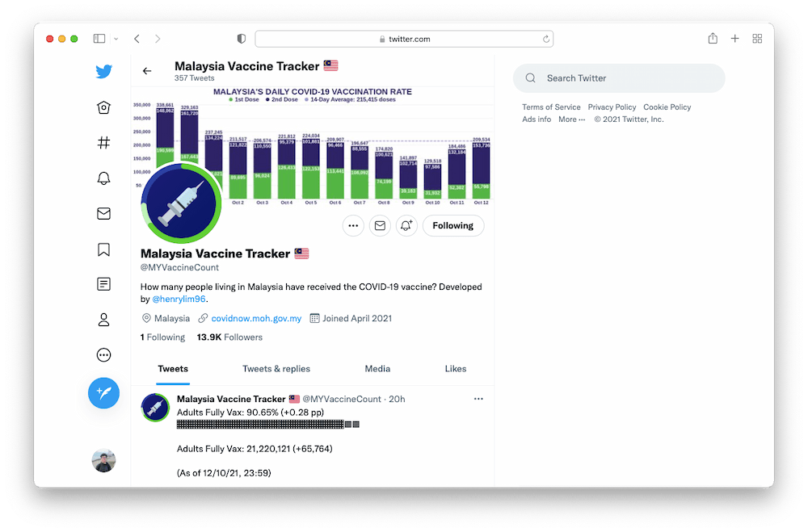The image size is (808, 532).
Task: Click the Safari Share button
Action: click(713, 38)
